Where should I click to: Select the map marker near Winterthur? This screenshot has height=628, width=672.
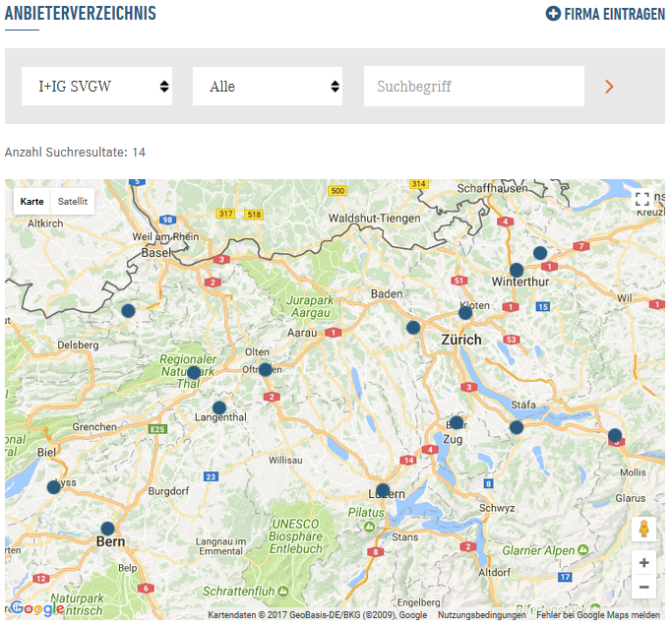[x=517, y=270]
